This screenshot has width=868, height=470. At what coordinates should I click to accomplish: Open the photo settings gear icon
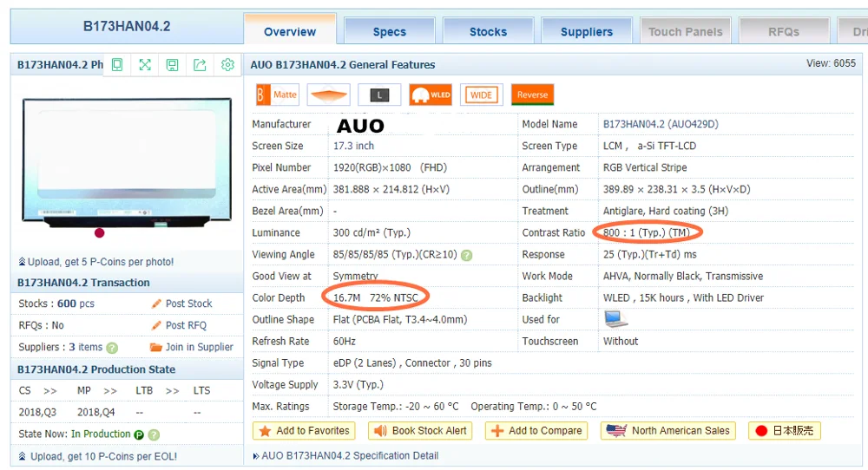click(227, 65)
